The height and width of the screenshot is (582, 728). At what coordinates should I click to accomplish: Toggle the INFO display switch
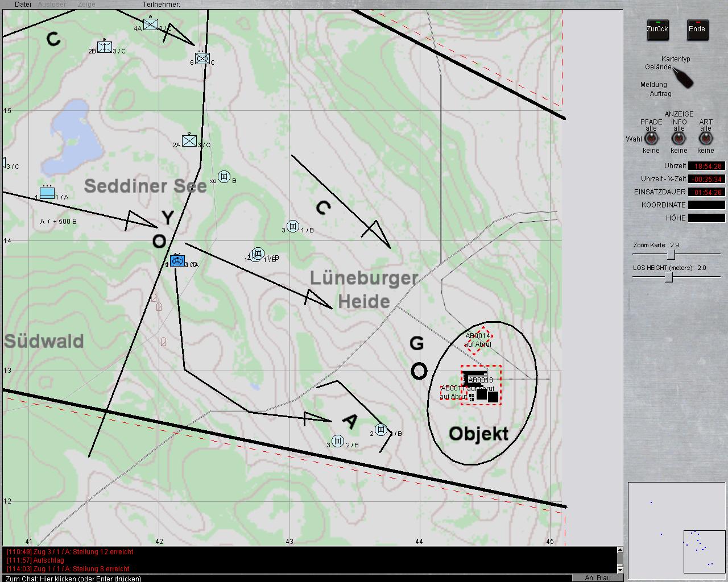click(x=679, y=138)
